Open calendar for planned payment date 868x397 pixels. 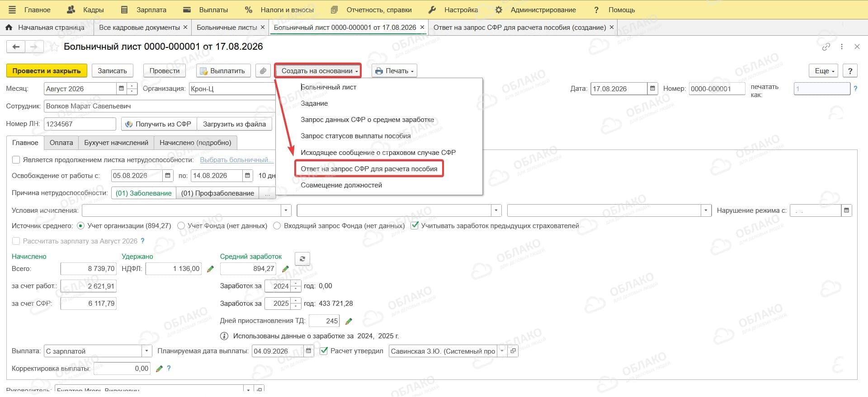point(309,351)
